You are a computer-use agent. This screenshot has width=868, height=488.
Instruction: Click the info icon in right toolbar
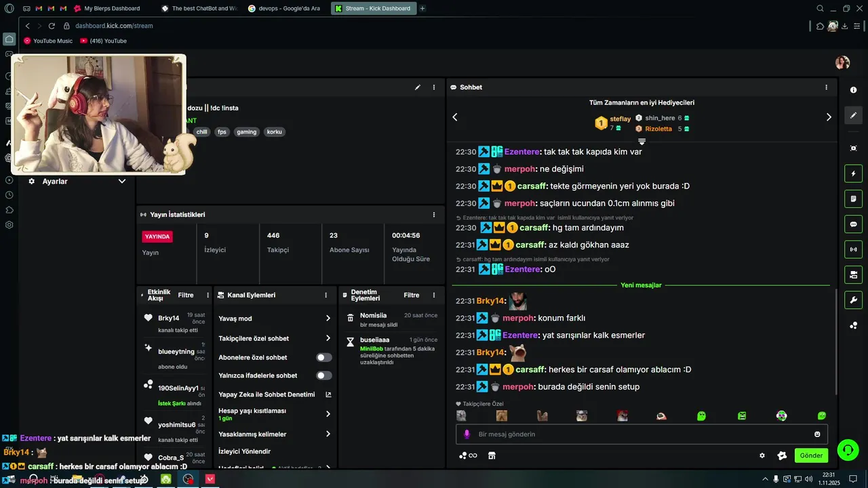(x=853, y=90)
